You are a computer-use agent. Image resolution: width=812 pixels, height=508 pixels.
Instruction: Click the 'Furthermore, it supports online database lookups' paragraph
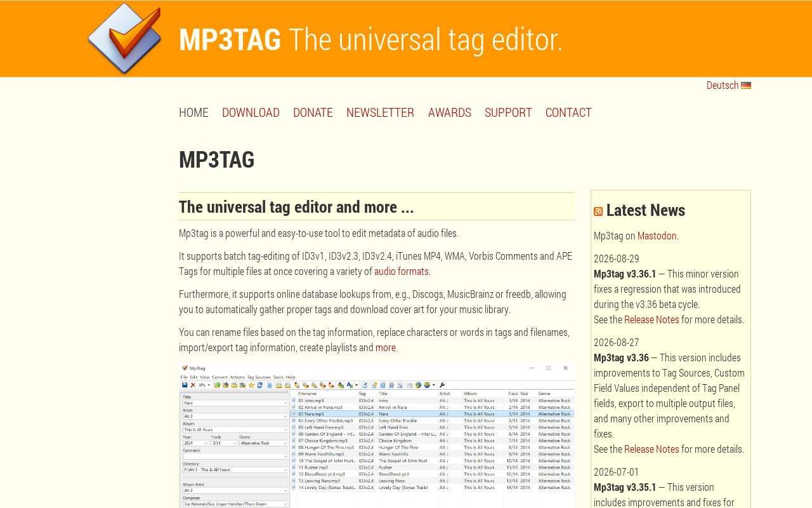tap(373, 302)
